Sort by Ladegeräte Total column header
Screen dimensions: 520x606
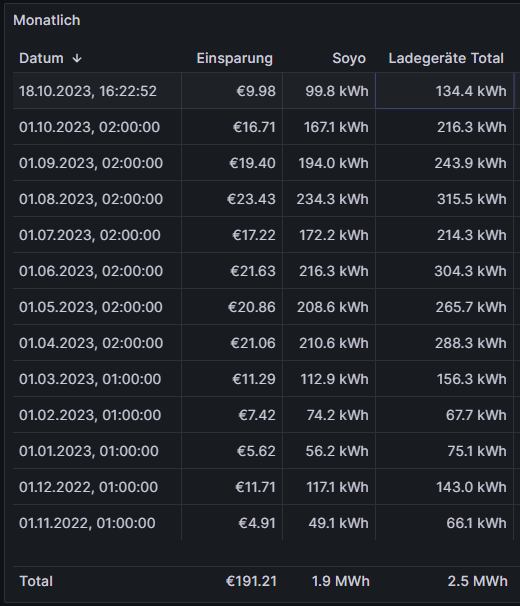click(x=446, y=58)
